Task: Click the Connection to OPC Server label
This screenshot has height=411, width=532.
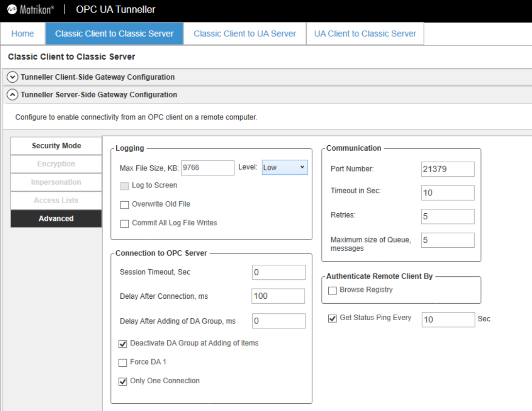Action: (x=161, y=253)
